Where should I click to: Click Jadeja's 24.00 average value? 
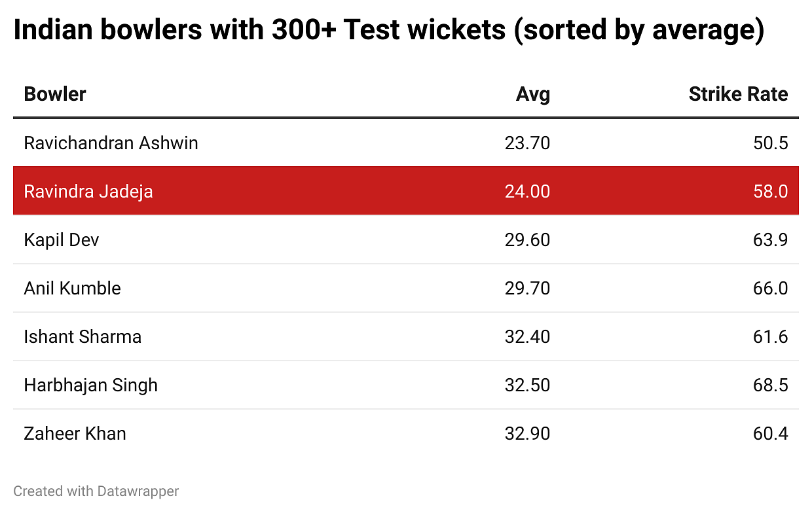527,191
